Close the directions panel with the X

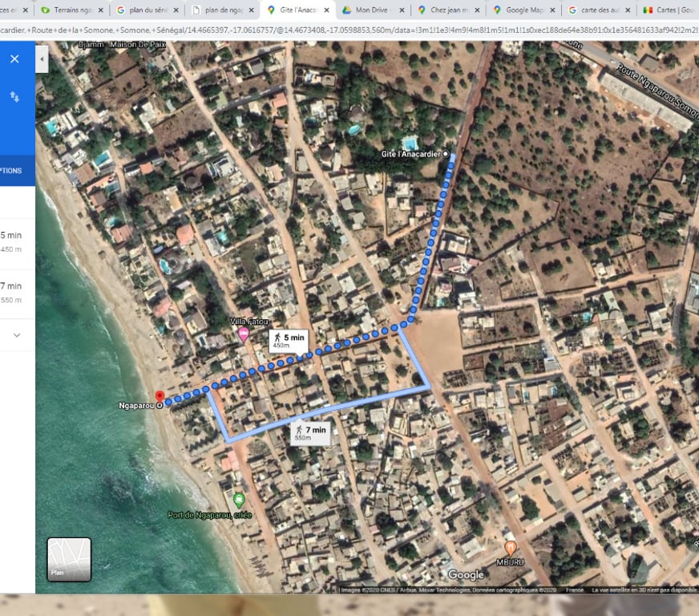14,59
